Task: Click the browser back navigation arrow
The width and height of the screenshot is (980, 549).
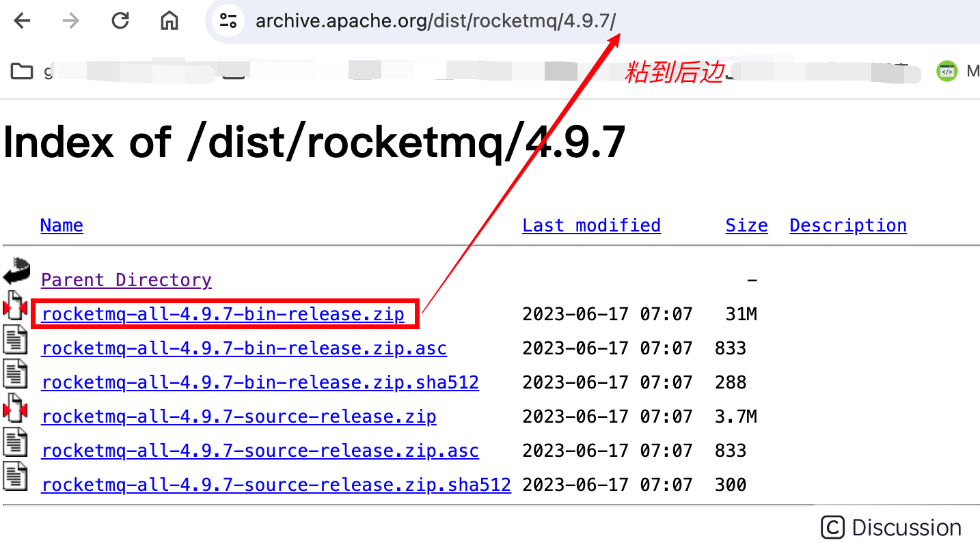Action: pyautogui.click(x=22, y=20)
